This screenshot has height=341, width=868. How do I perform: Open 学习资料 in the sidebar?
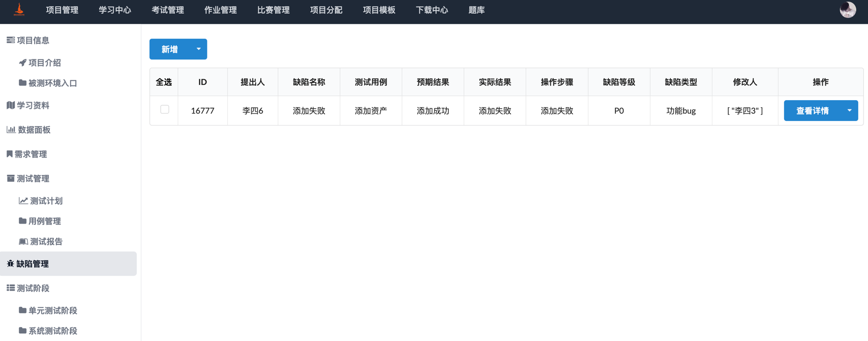33,105
